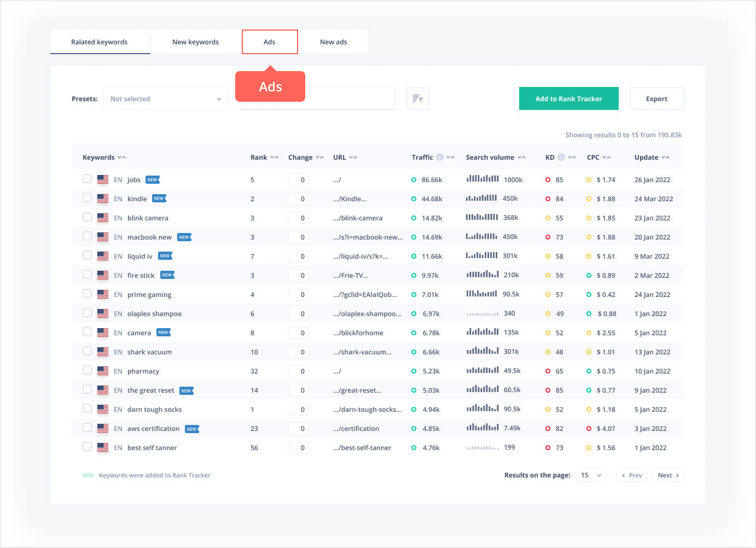Go to the Next results page
Screen dimensions: 756x548
point(668,475)
